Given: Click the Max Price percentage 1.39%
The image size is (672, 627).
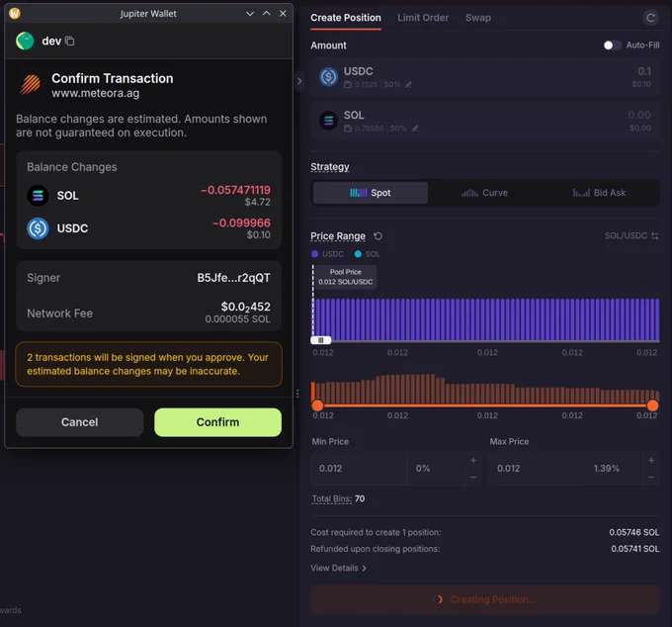Looking at the screenshot, I should pyautogui.click(x=607, y=469).
